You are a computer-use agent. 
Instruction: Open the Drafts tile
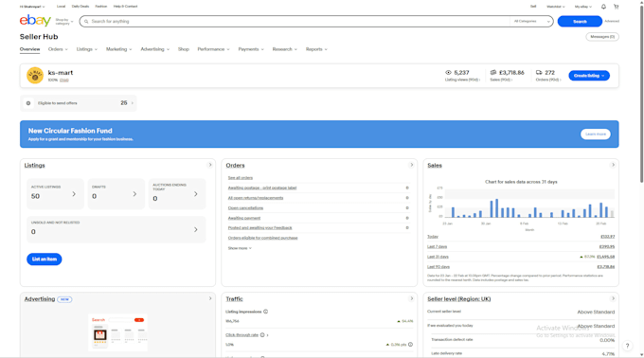coord(116,194)
